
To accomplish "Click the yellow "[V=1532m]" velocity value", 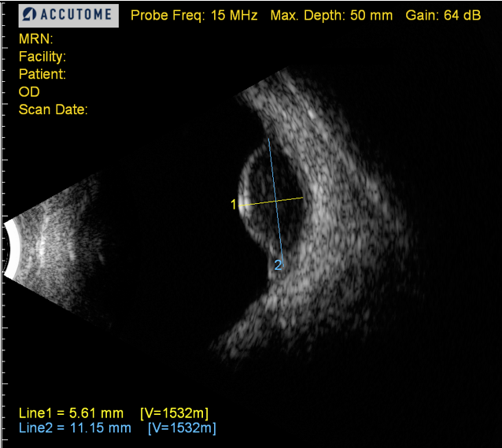I will (175, 413).
